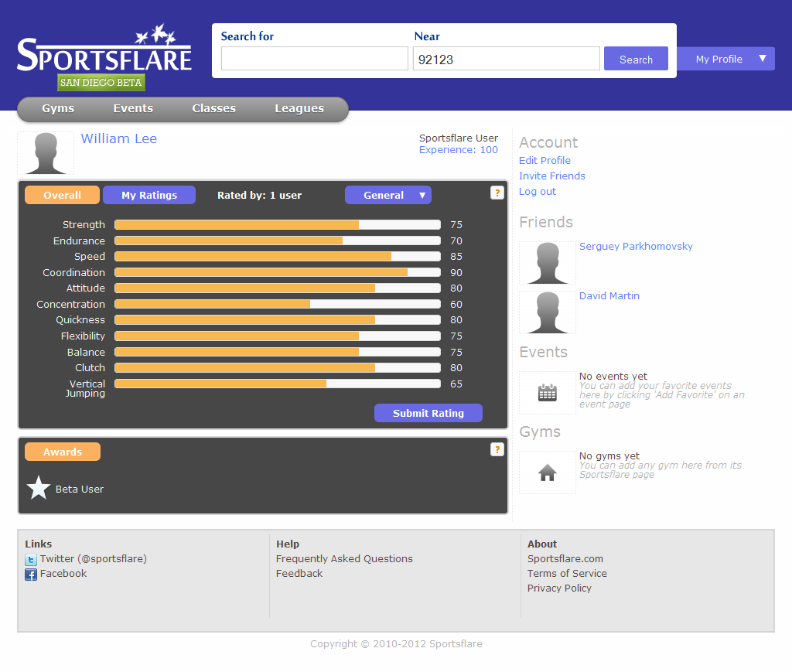Click the Facebook icon in Links
792x672 pixels.
pyautogui.click(x=31, y=575)
